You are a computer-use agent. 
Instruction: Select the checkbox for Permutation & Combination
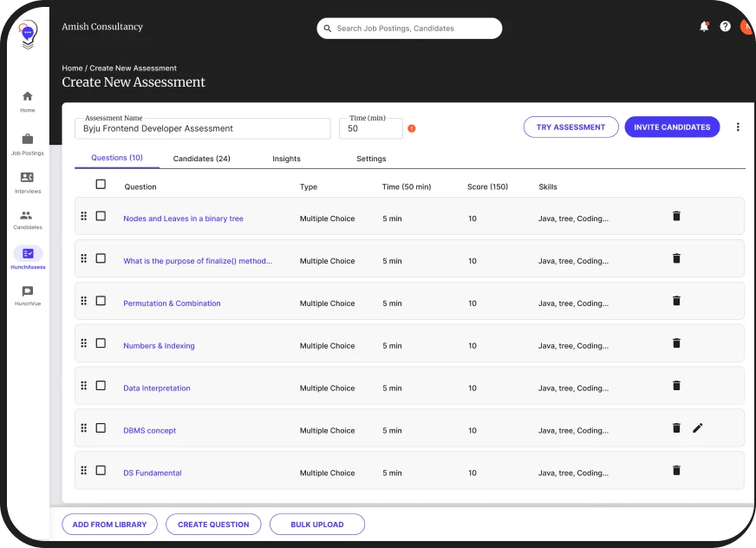[101, 300]
